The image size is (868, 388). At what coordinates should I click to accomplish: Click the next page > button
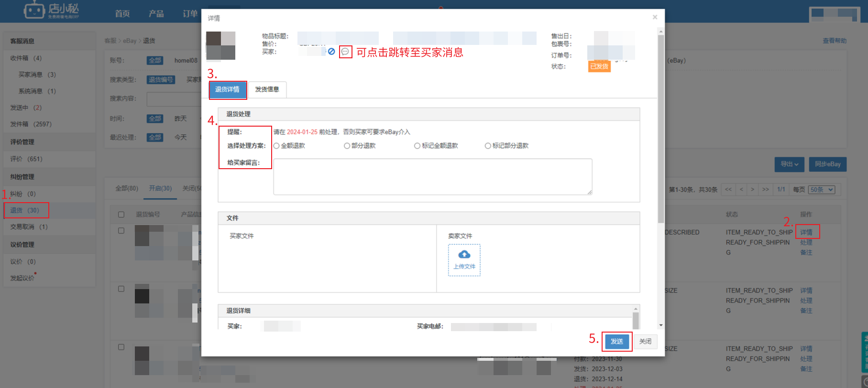(x=752, y=190)
